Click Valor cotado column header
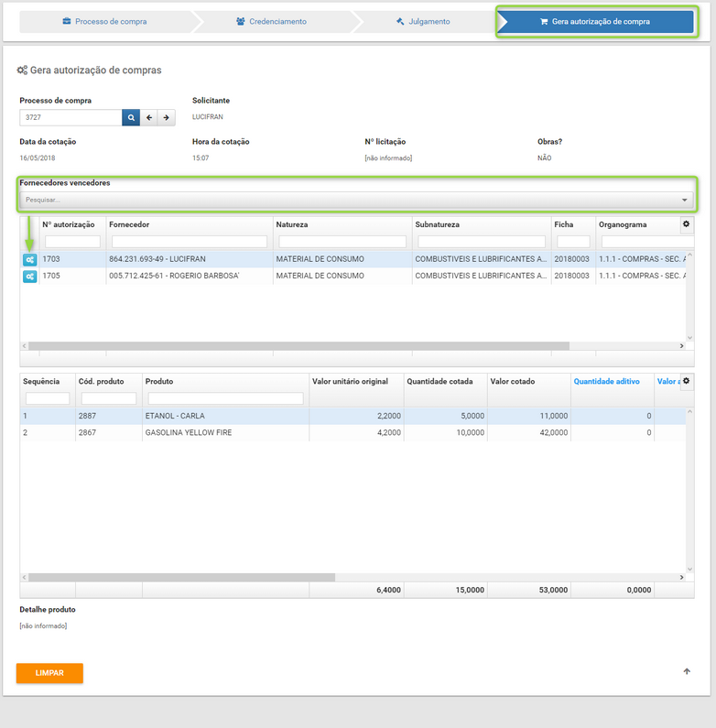The width and height of the screenshot is (716, 728). click(513, 381)
